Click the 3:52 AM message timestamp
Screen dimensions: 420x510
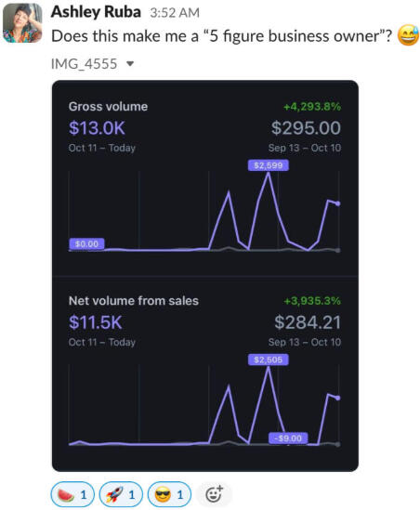(175, 13)
